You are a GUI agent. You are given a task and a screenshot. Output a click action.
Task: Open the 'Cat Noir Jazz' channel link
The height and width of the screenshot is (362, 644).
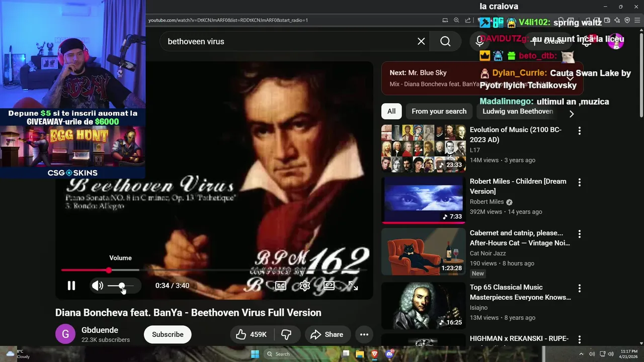(488, 253)
